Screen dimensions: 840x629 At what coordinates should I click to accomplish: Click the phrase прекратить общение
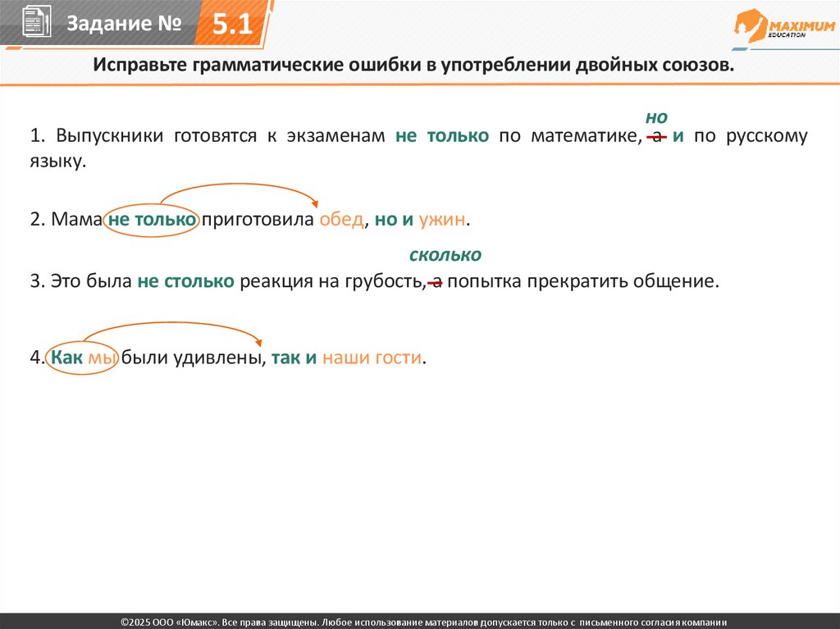click(x=623, y=281)
